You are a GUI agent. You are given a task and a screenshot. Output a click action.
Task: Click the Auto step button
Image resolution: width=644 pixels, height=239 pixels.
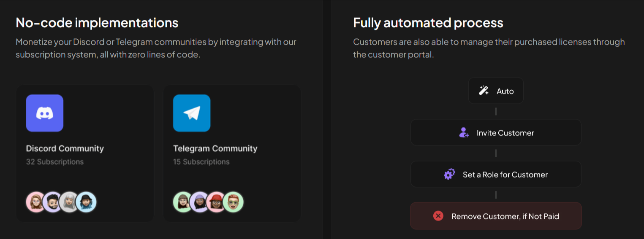tap(496, 91)
